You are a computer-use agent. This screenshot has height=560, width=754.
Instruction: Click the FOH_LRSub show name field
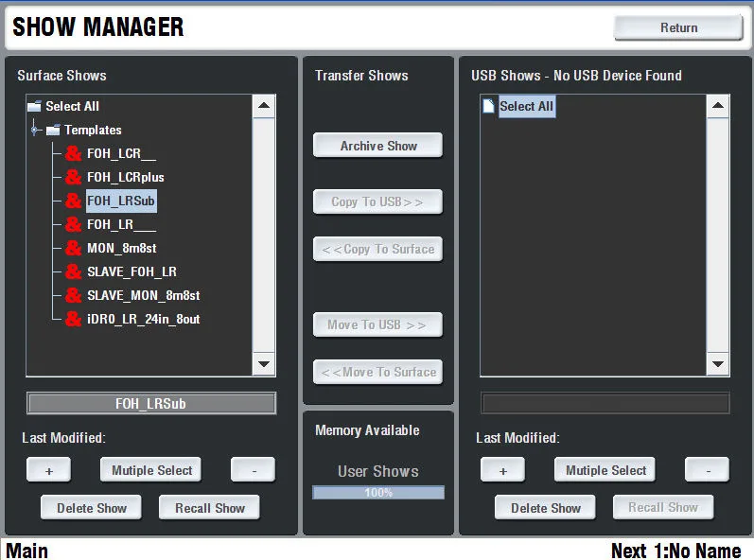coord(151,403)
